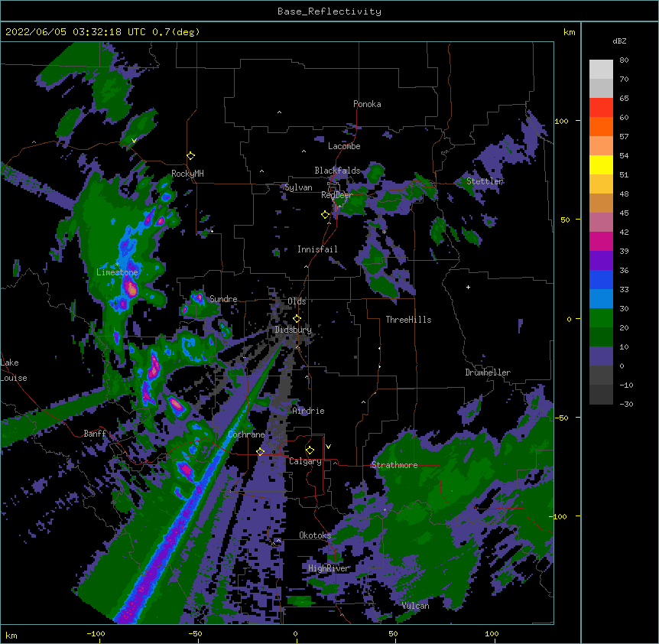The width and height of the screenshot is (659, 644).
Task: Click the -100 tick on bottom axis
Action: pos(96,633)
